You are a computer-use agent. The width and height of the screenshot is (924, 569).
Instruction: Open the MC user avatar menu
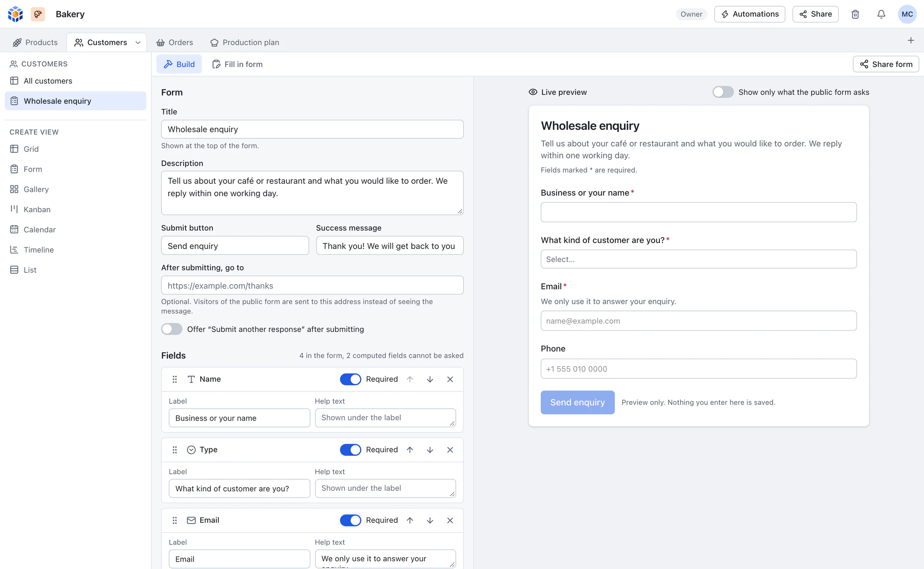[907, 14]
